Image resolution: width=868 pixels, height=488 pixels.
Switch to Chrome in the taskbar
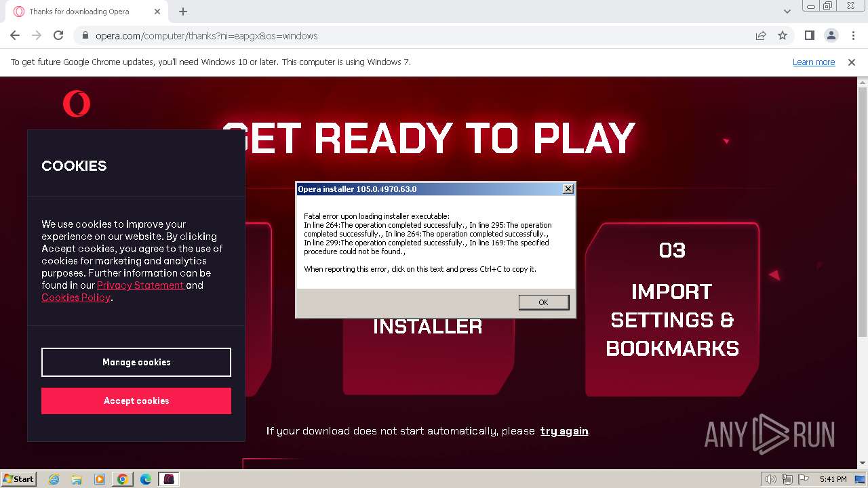pyautogui.click(x=123, y=479)
